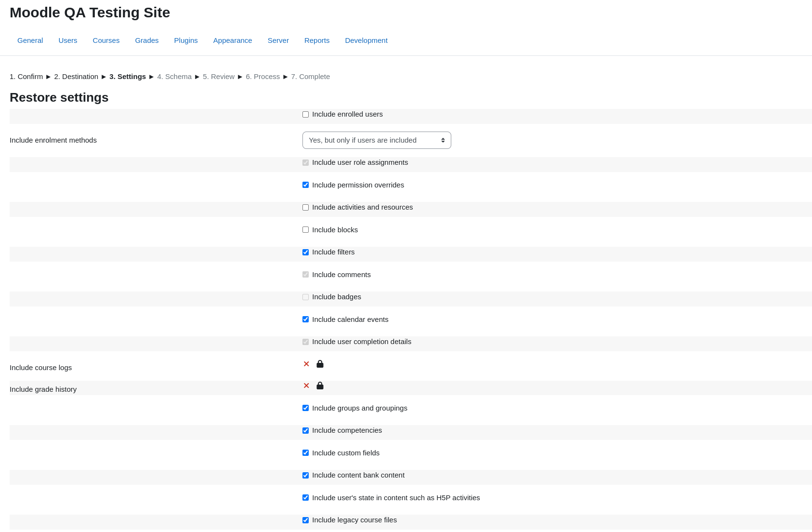
Task: Uncheck Include content bank content
Action: point(305,476)
